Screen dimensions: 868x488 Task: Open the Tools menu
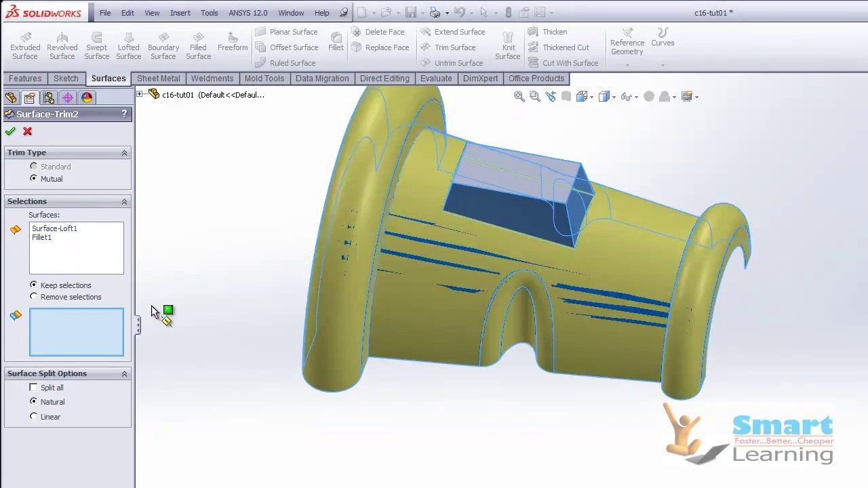tap(209, 13)
